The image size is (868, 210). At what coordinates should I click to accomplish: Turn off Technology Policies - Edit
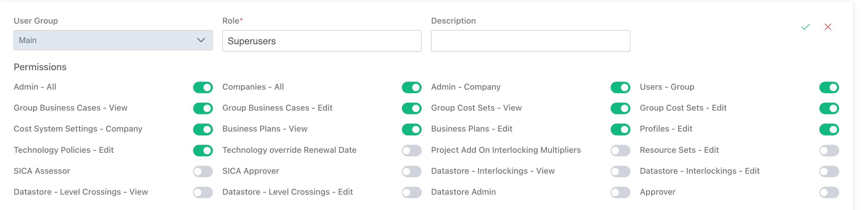tap(203, 150)
